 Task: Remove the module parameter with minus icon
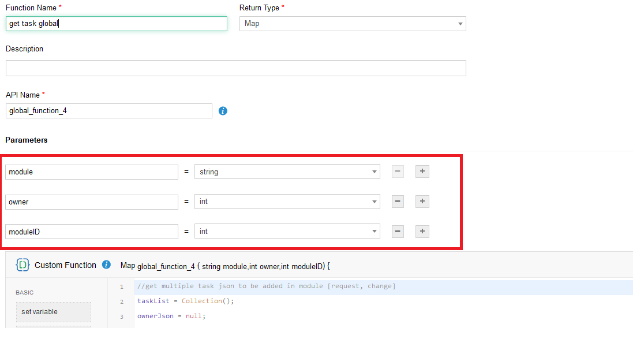click(x=398, y=172)
